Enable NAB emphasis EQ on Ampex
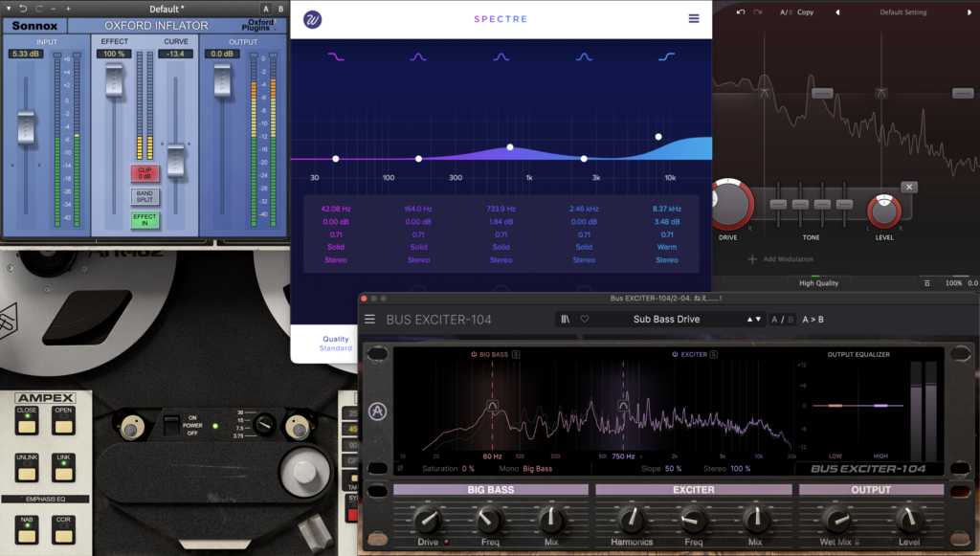Screen dimensions: 980x556 [26, 534]
